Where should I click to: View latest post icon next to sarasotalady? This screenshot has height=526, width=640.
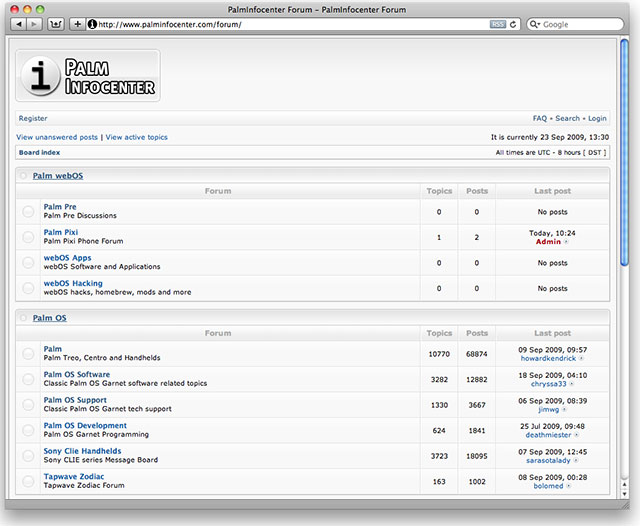pyautogui.click(x=576, y=461)
